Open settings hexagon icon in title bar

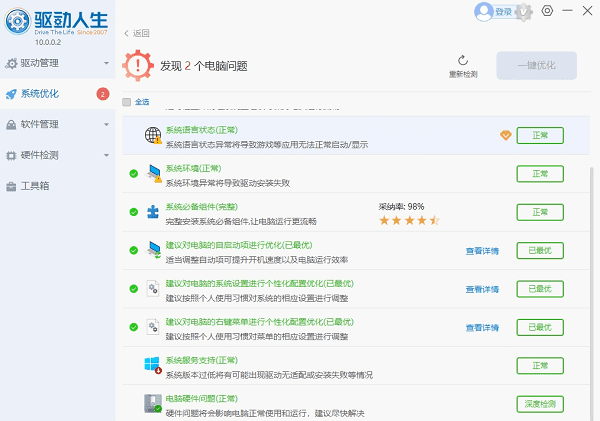547,11
